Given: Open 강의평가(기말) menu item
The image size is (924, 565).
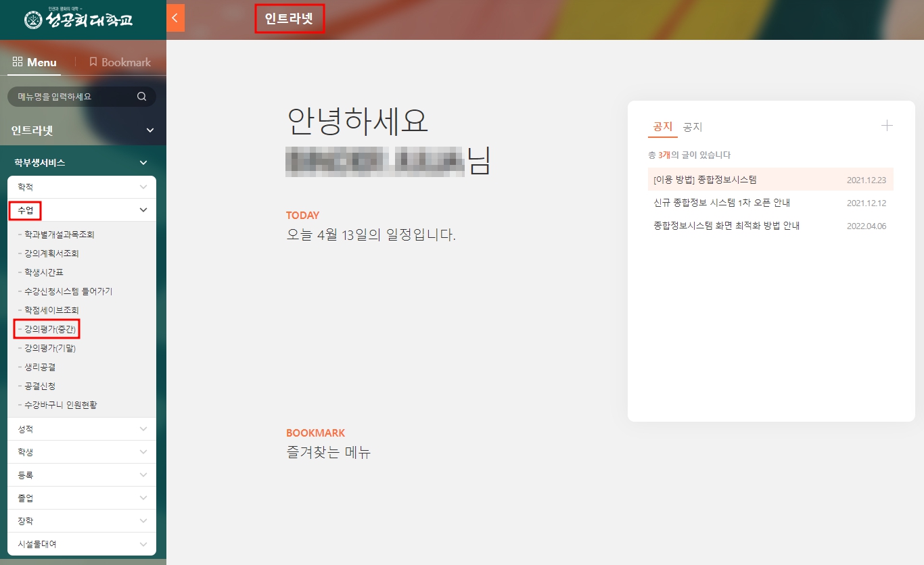Looking at the screenshot, I should pos(50,348).
